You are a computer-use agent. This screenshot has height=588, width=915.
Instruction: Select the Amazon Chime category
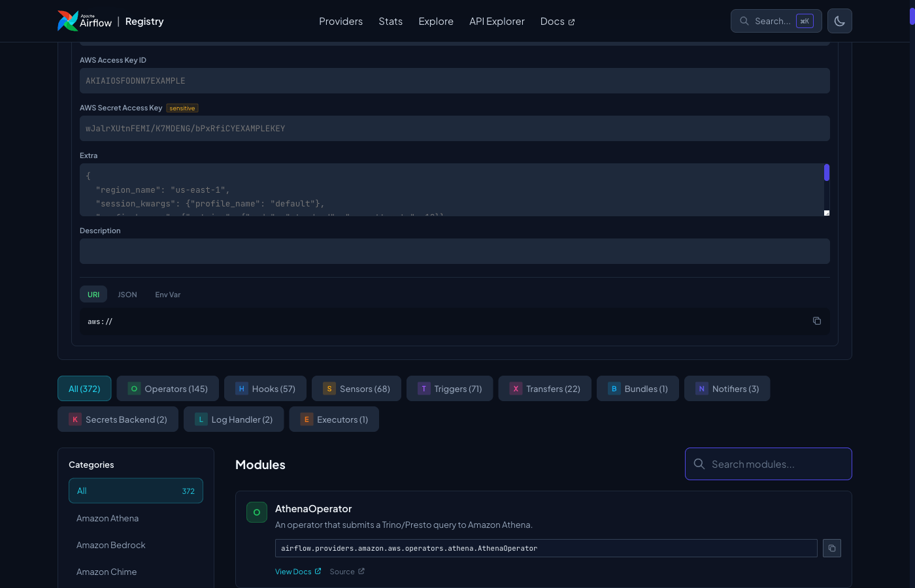[107, 572]
